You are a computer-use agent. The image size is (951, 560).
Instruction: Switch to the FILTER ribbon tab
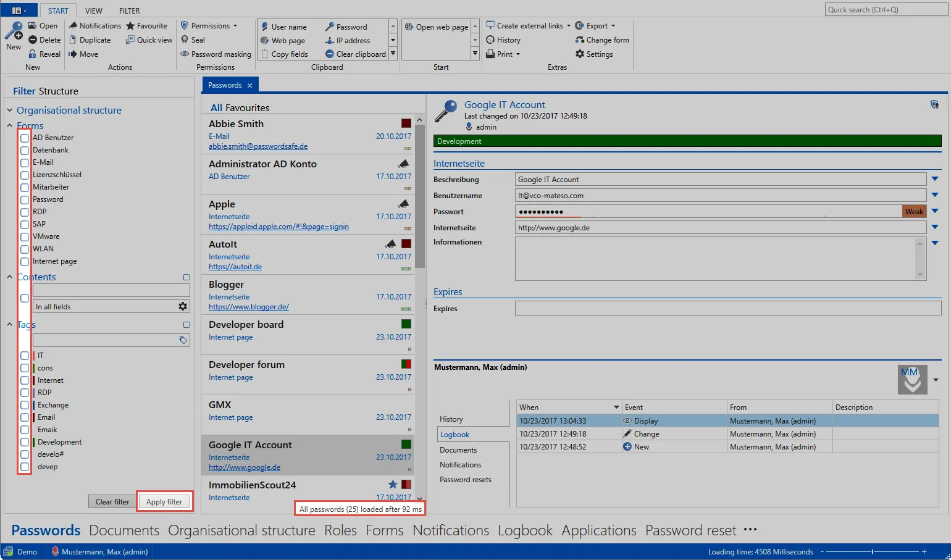pos(129,10)
